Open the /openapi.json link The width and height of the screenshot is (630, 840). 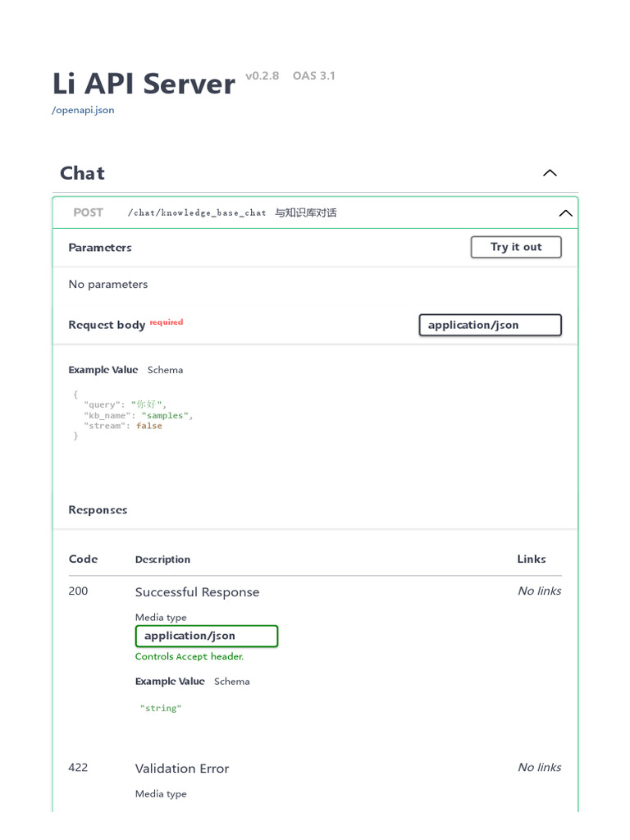tap(83, 110)
